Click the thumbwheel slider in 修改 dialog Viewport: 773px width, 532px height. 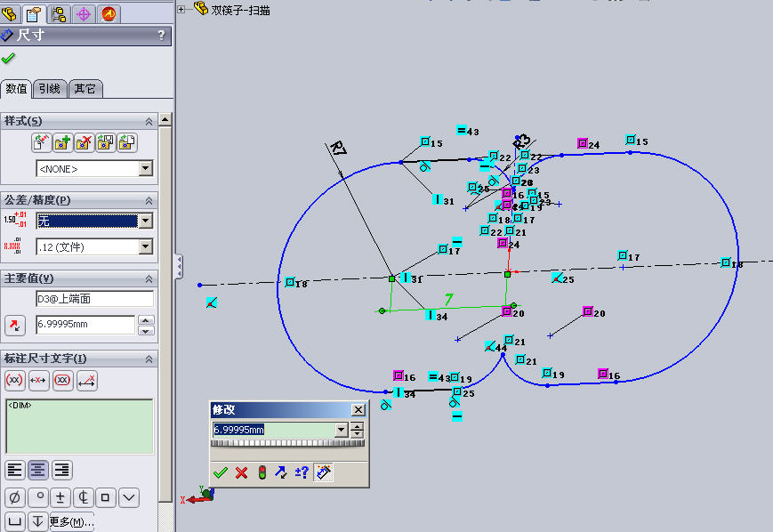point(288,443)
